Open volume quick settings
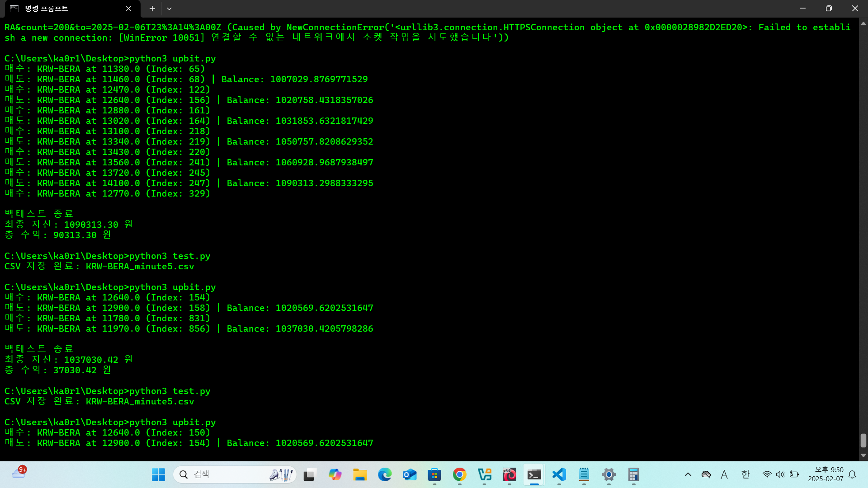The image size is (868, 488). click(x=780, y=474)
